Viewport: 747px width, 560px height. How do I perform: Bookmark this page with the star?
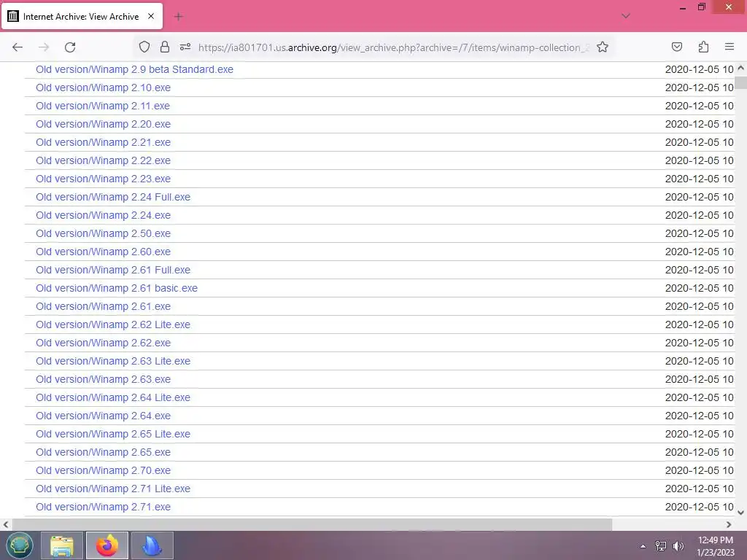coord(602,47)
